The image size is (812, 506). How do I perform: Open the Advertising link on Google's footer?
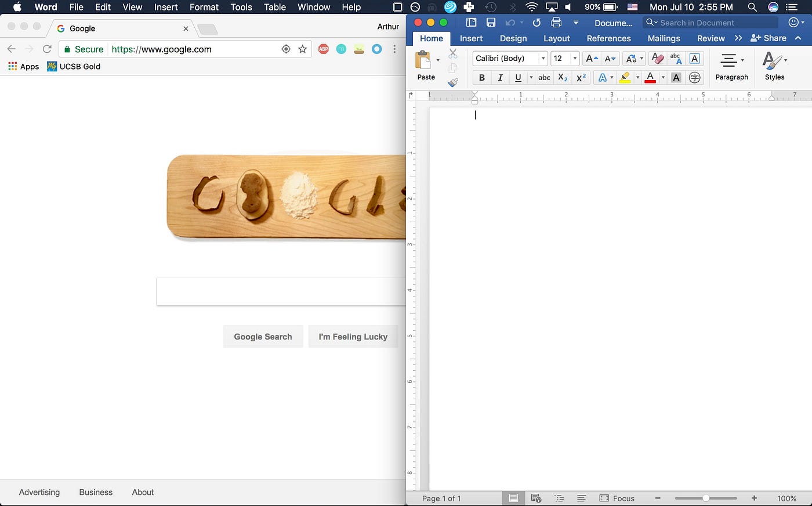pyautogui.click(x=39, y=492)
